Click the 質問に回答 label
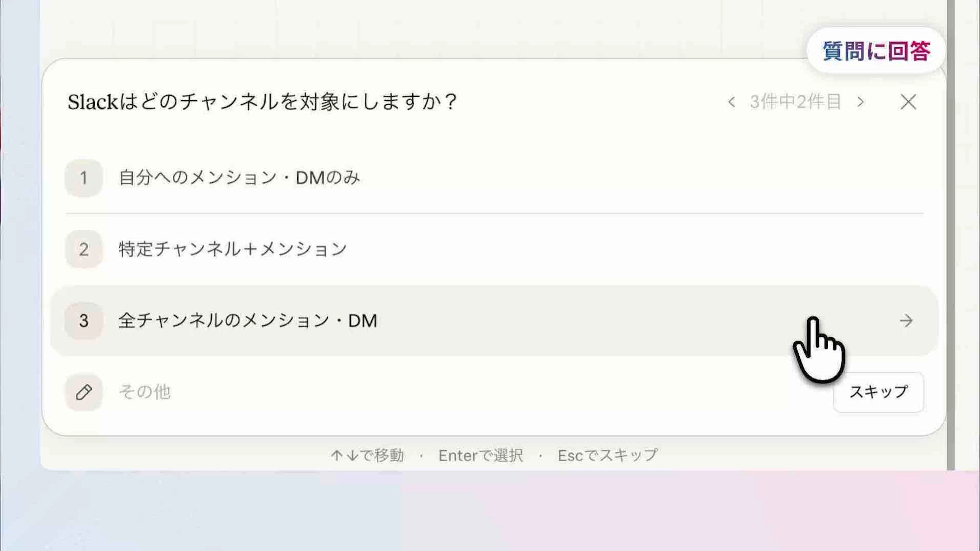The height and width of the screenshot is (551, 980). pyautogui.click(x=876, y=51)
